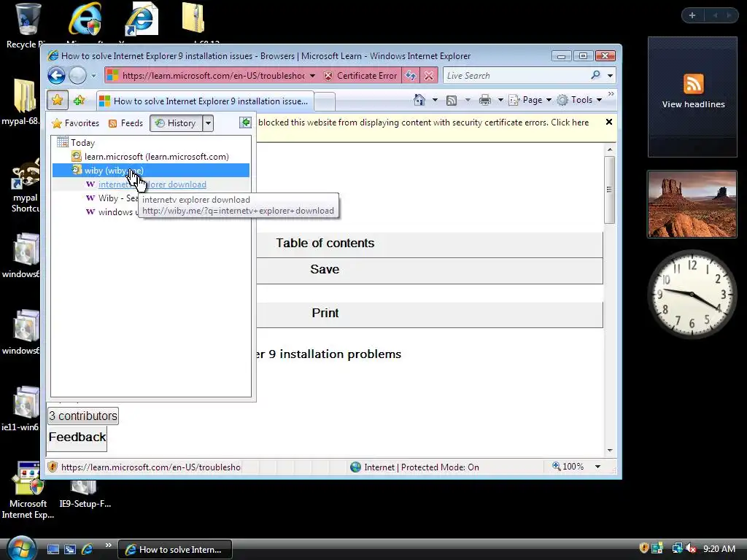Image resolution: width=747 pixels, height=560 pixels.
Task: Select the wiby (wiby.me) history folder
Action: click(x=150, y=171)
